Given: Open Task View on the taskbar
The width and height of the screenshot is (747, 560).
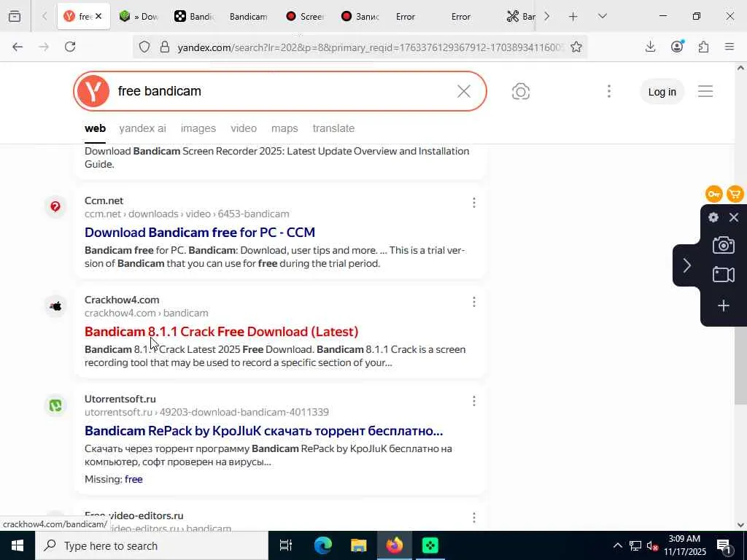Looking at the screenshot, I should pyautogui.click(x=286, y=545).
